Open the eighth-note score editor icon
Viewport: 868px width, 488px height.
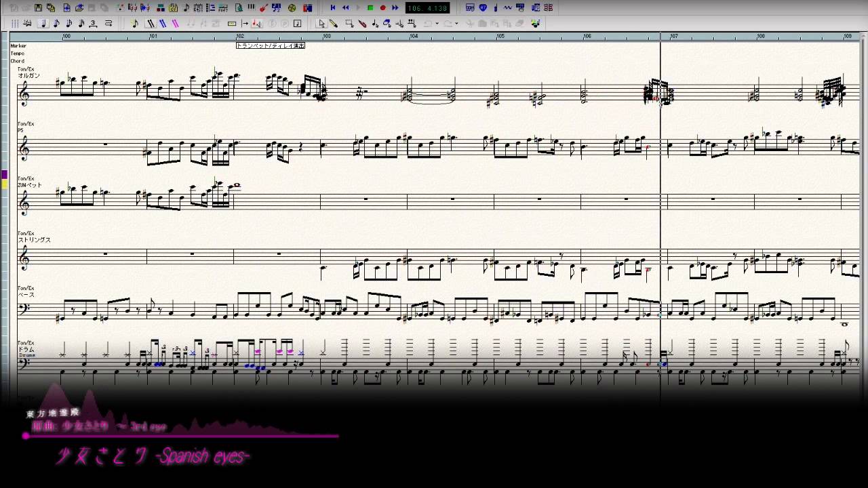[x=186, y=8]
